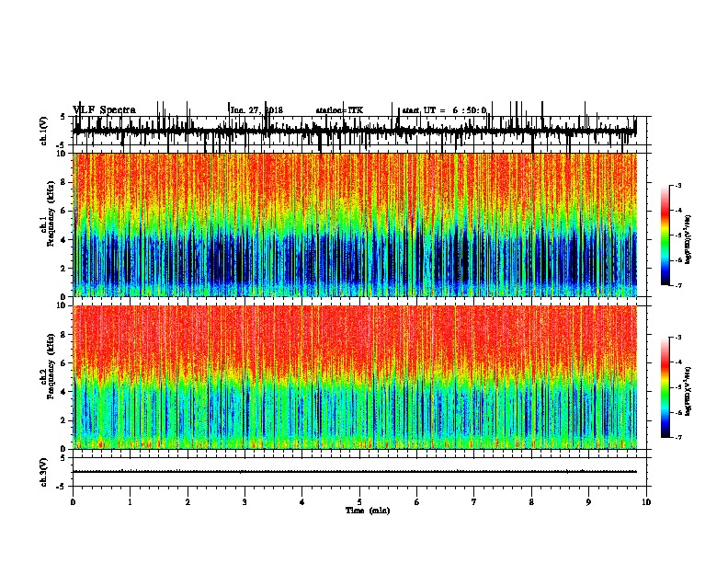
Task: Click the ch.2 spectrogram panel
Action: pos(355,377)
